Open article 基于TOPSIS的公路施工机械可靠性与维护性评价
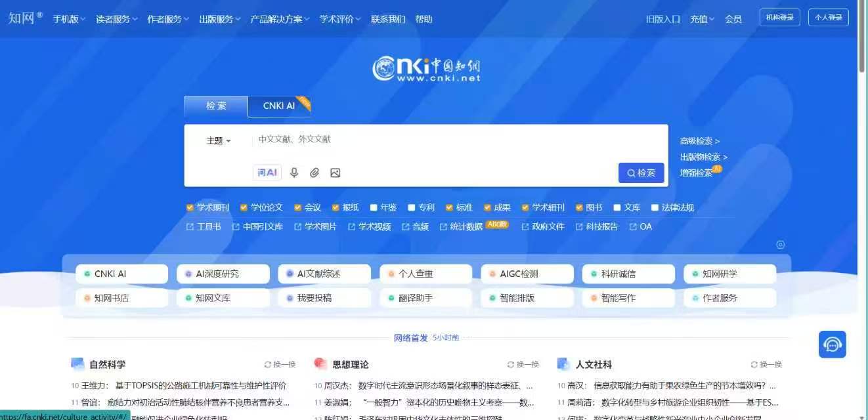868x420 pixels. click(x=201, y=385)
